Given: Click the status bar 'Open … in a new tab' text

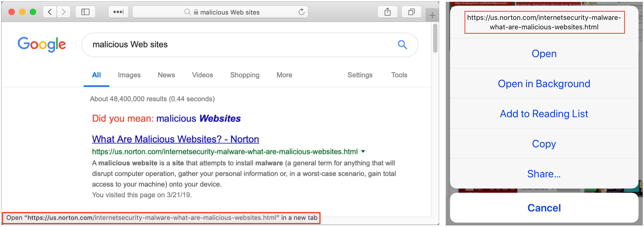Looking at the screenshot, I should point(162,218).
